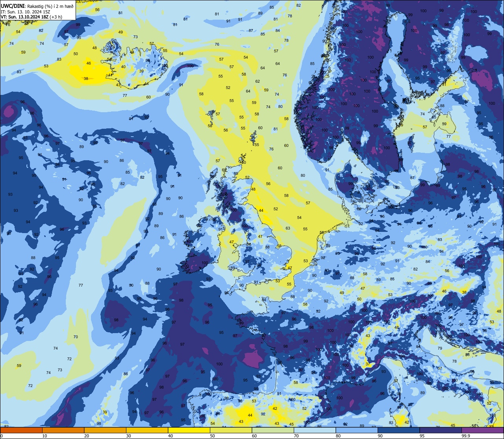Click the 'VT: Sun. 13.10.2024 18Z (+3 h)' line
Screen dimensions: 504x439
(31, 17)
